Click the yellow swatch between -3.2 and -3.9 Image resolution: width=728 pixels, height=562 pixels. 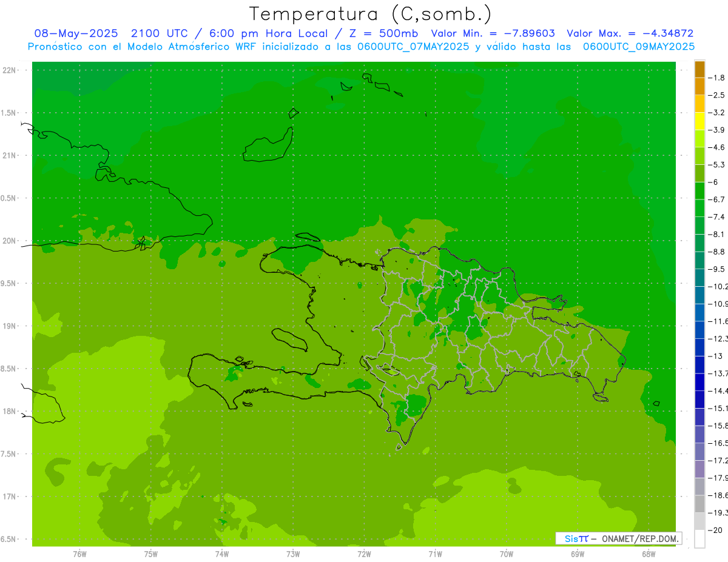click(x=699, y=121)
